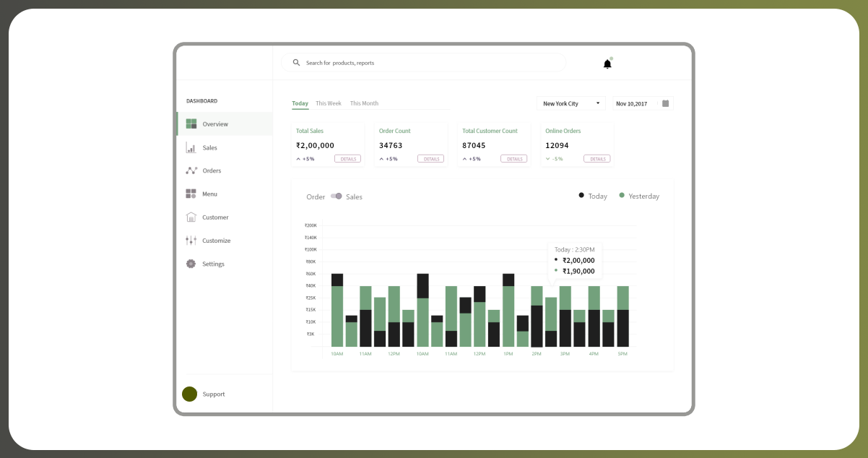The height and width of the screenshot is (458, 868).
Task: Open the Sales bar chart icon
Action: 191,147
